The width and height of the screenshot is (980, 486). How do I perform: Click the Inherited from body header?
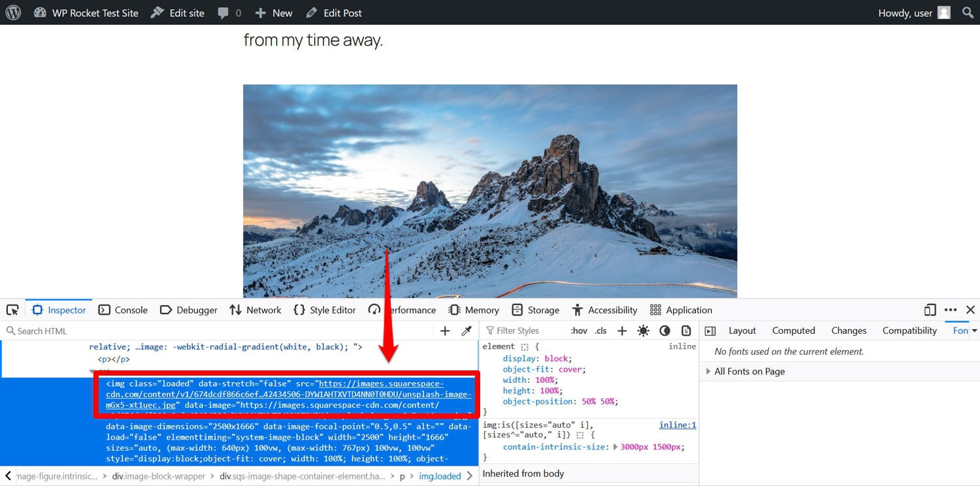coord(523,474)
